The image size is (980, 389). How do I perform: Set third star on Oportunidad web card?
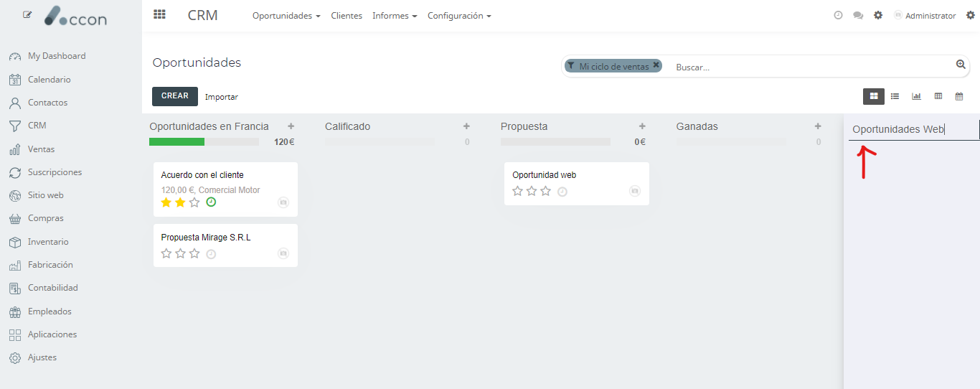(x=546, y=191)
